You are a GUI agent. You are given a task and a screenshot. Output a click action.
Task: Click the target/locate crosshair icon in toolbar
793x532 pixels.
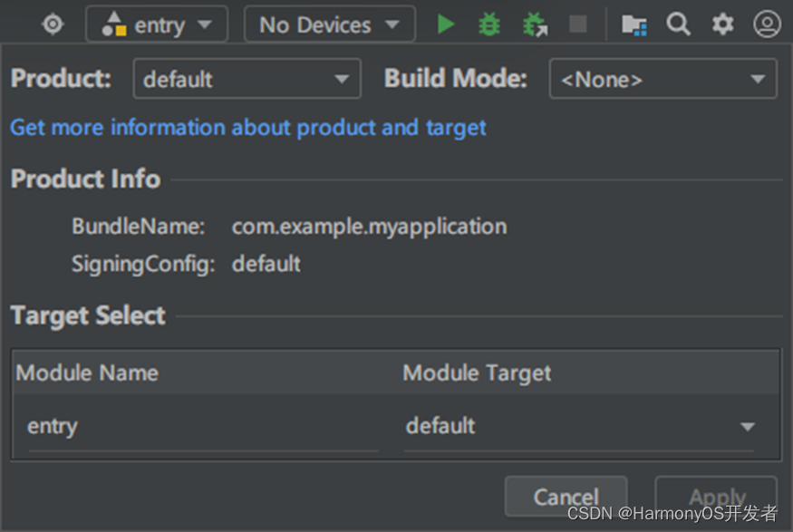tap(53, 24)
